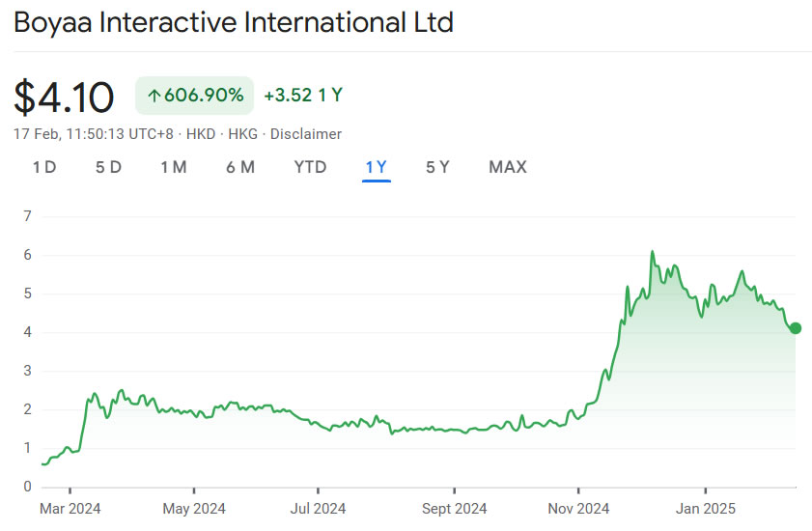Screen dimensions: 812x531
Task: Show the 1M price history
Action: 174,167
